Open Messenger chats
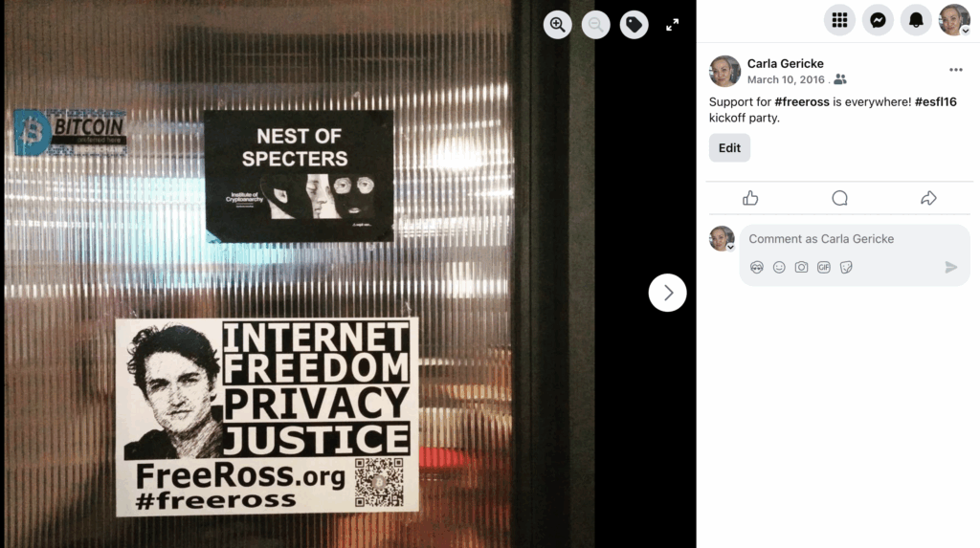The height and width of the screenshot is (548, 980). (878, 20)
